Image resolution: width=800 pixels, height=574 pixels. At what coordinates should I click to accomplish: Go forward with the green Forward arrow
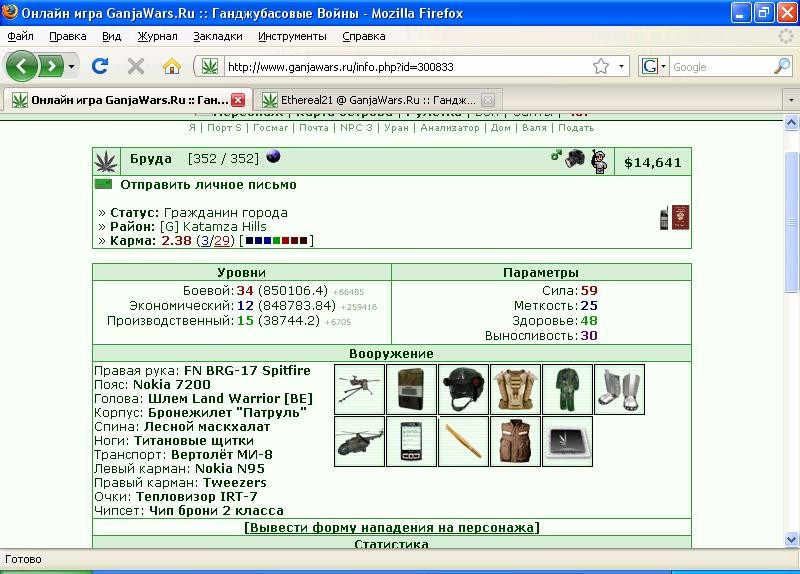tap(51, 66)
